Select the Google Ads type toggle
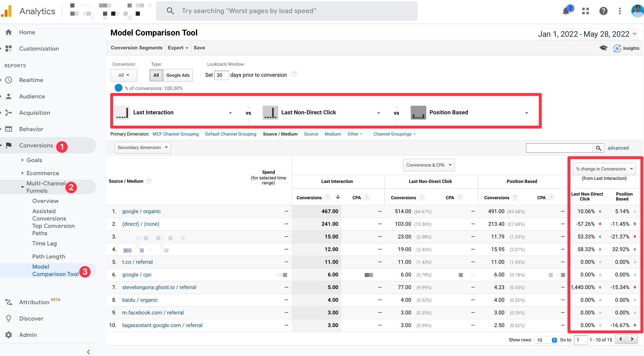644x356 pixels. point(178,75)
